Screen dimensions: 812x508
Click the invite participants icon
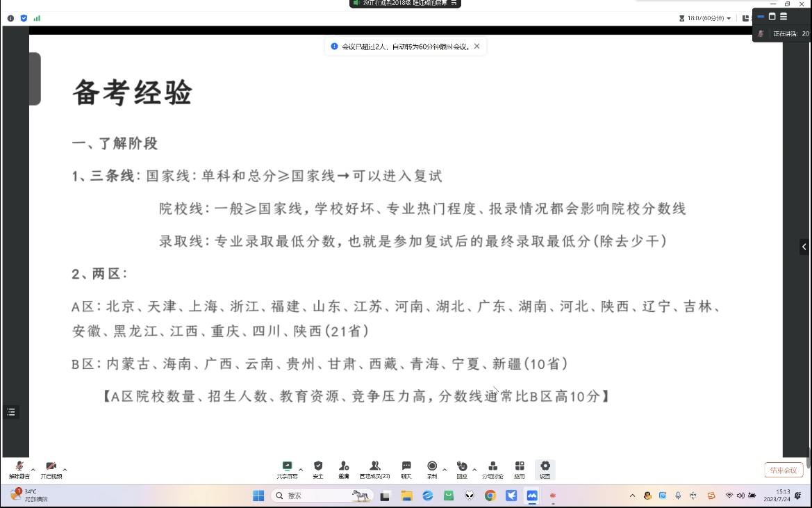(x=344, y=468)
